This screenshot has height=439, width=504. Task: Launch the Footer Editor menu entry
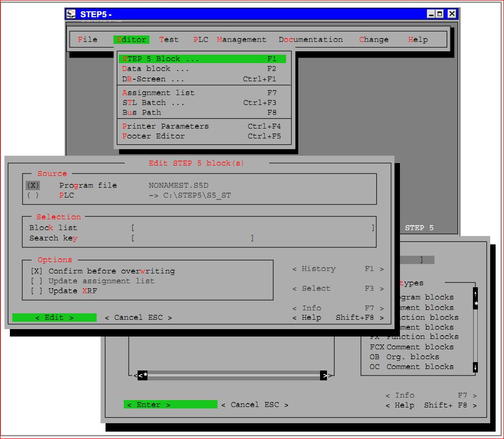(x=202, y=136)
